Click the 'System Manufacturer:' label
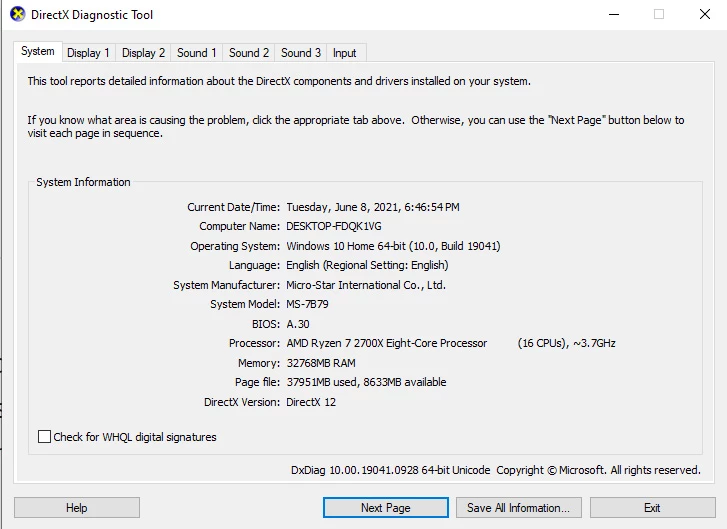 pos(227,285)
